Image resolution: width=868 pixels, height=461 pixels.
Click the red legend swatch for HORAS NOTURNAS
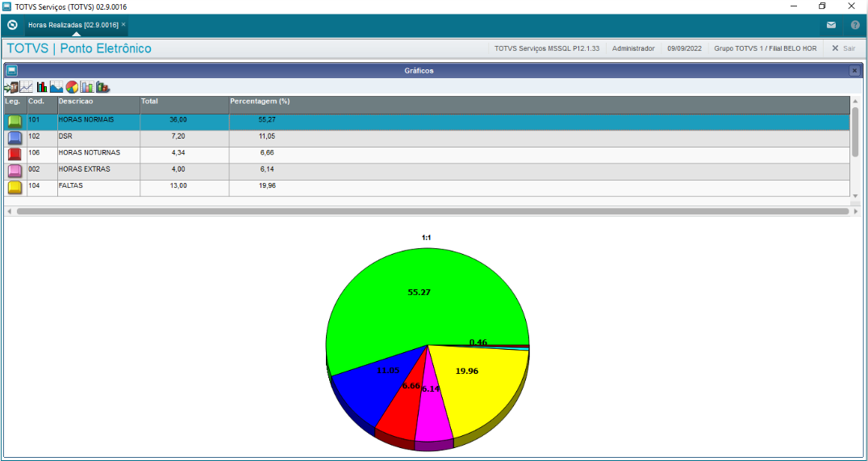pos(15,155)
